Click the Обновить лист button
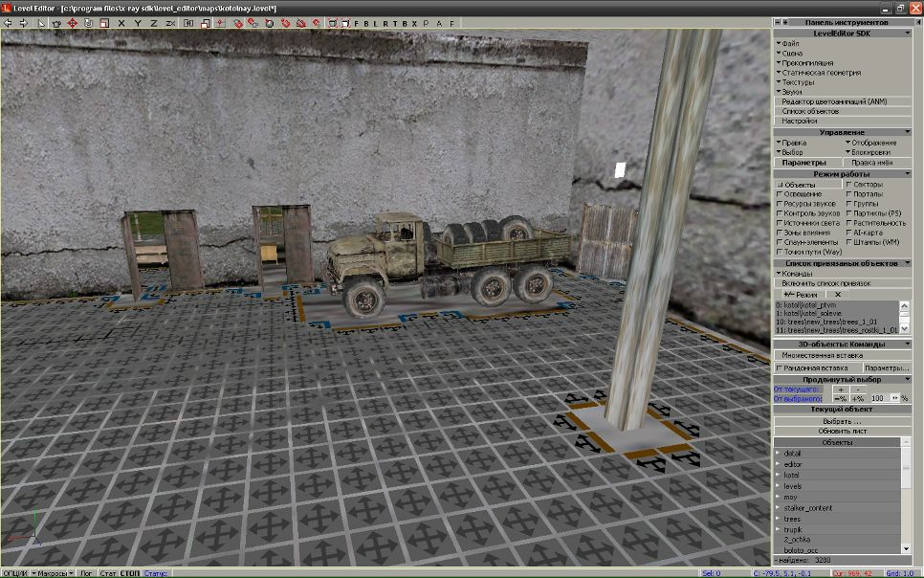 (x=842, y=431)
